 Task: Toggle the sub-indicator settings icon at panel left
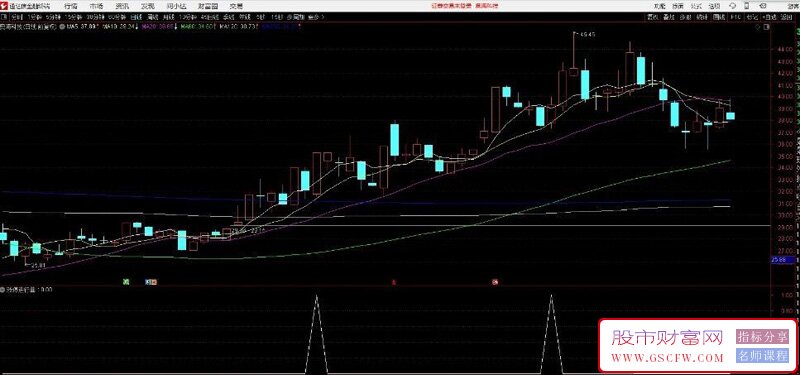click(x=3, y=289)
